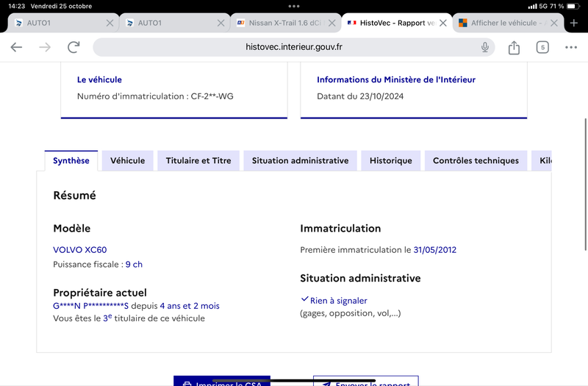Image resolution: width=588 pixels, height=386 pixels.
Task: Add a new browser tab
Action: (x=574, y=24)
